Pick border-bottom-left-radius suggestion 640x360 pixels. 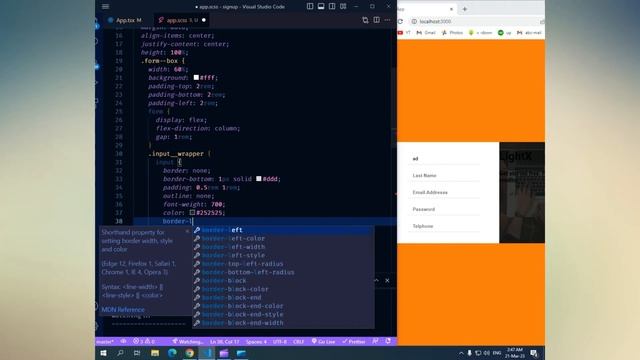283,272
